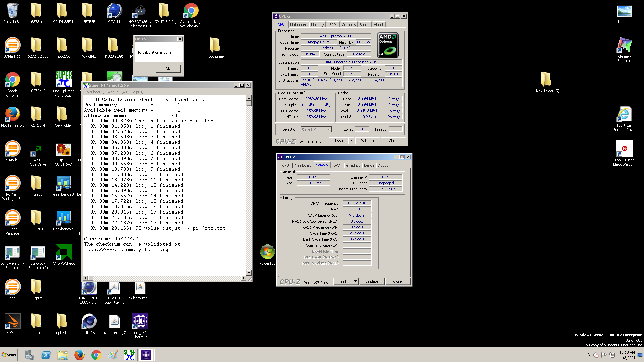Open the PCMark 7 icon
Image resolution: width=644 pixels, height=362 pixels.
12,152
